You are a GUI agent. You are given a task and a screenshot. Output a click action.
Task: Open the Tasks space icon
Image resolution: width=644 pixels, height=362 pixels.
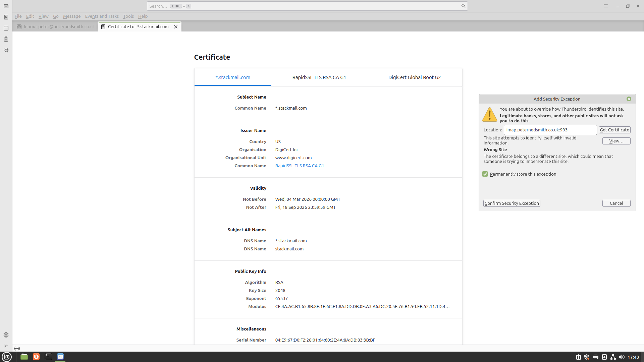(6, 39)
